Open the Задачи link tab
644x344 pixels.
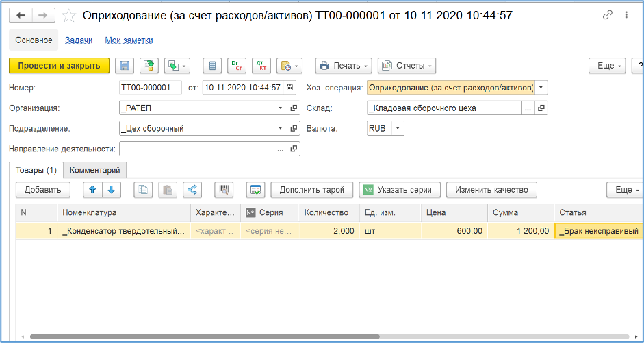[79, 40]
